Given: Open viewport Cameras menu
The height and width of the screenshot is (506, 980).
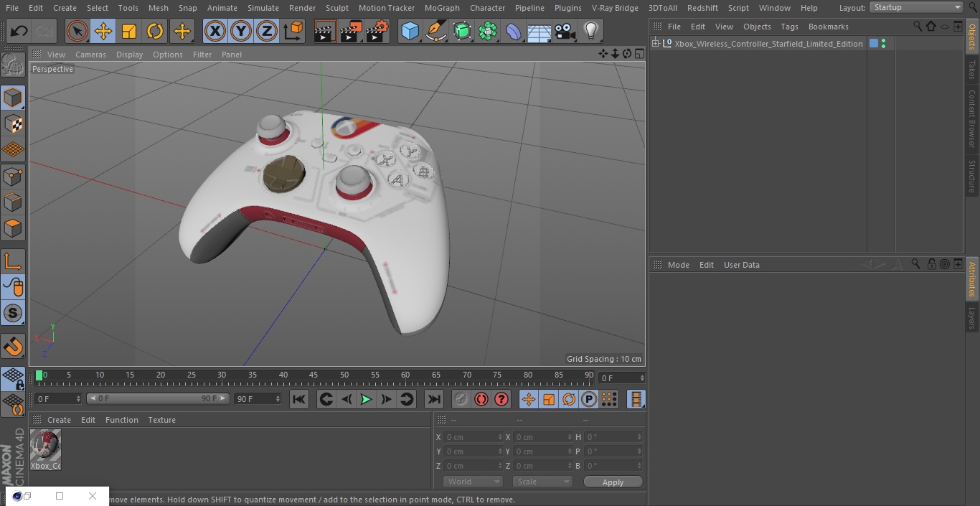Looking at the screenshot, I should [x=90, y=55].
